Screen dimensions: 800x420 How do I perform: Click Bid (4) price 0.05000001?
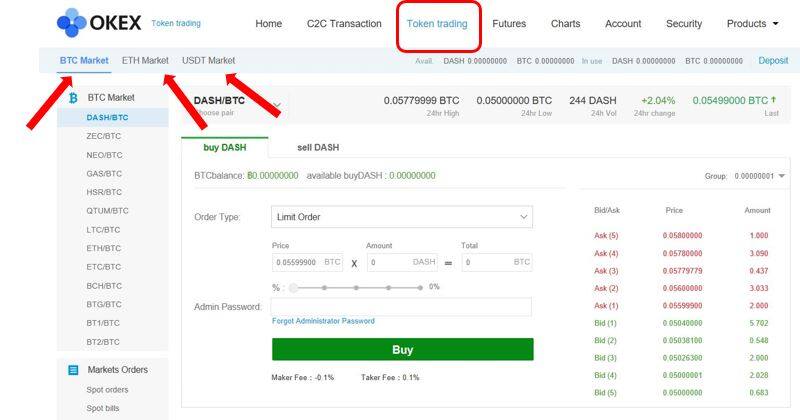pos(682,375)
